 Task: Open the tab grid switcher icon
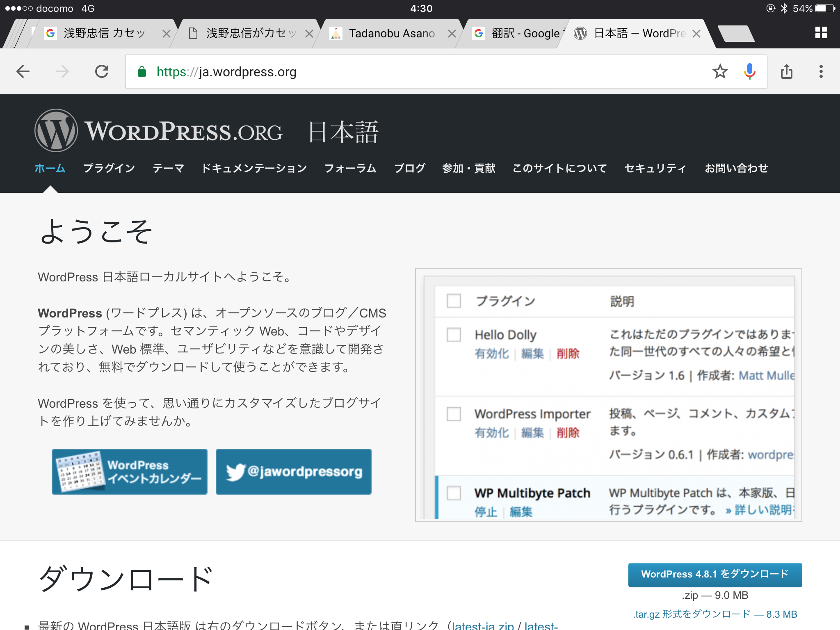pyautogui.click(x=821, y=33)
